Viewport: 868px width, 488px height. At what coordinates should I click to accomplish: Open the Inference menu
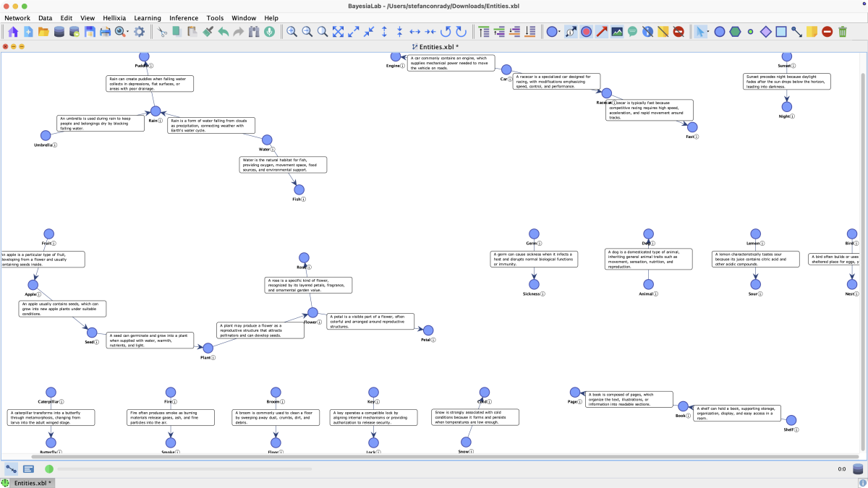click(x=184, y=17)
